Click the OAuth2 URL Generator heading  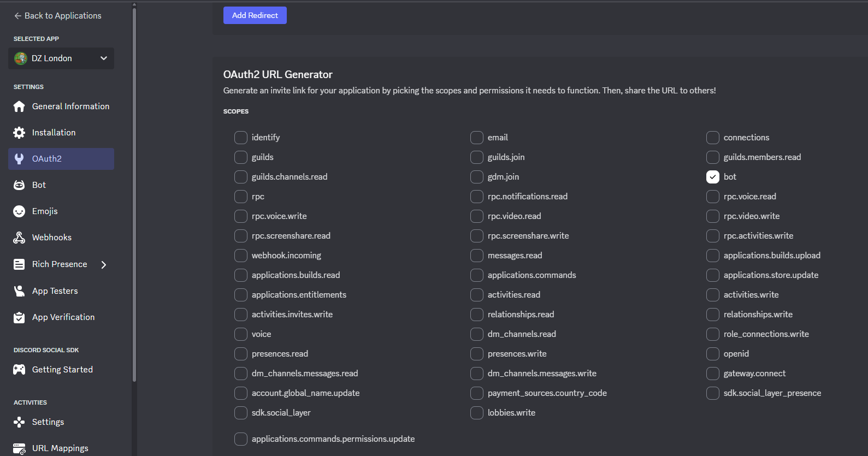pos(278,75)
